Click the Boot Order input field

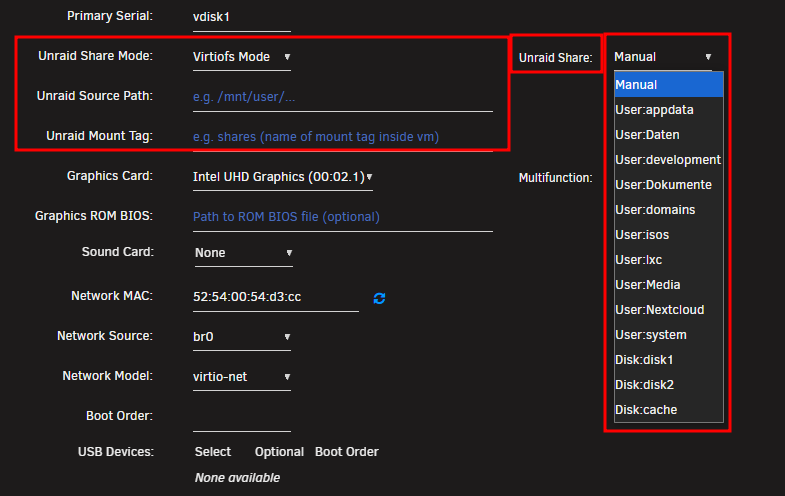(x=242, y=417)
